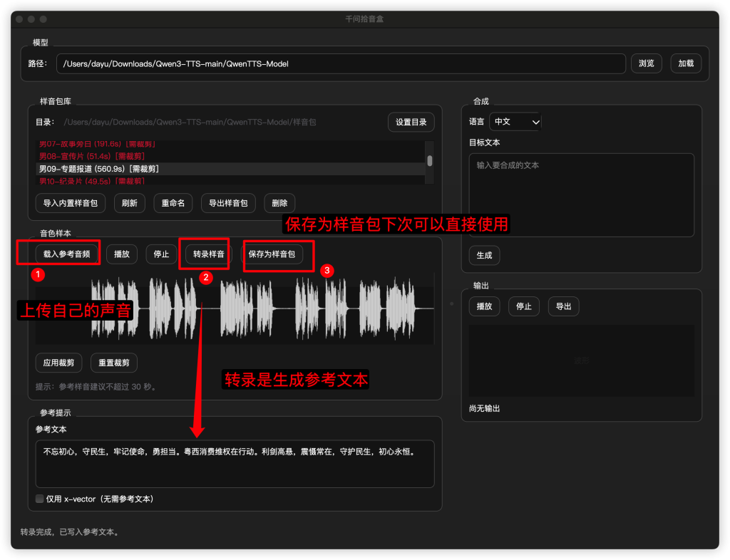Apply the trim with 应用裁剪
The image size is (730, 560).
click(x=58, y=363)
